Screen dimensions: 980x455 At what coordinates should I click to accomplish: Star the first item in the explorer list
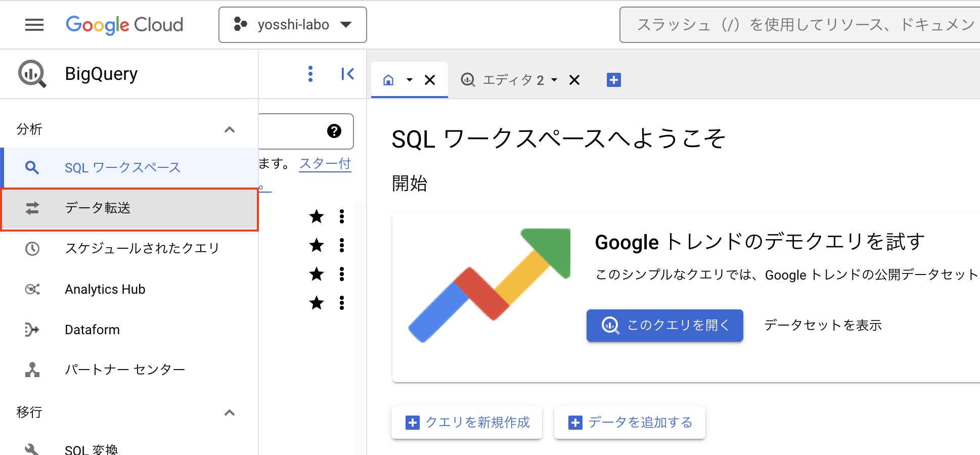click(316, 216)
